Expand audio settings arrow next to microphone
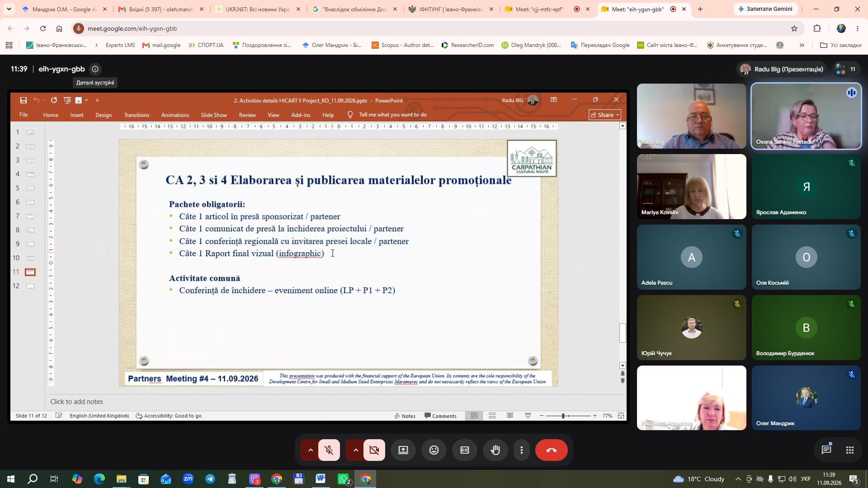Viewport: 868px width, 488px height. (x=311, y=450)
